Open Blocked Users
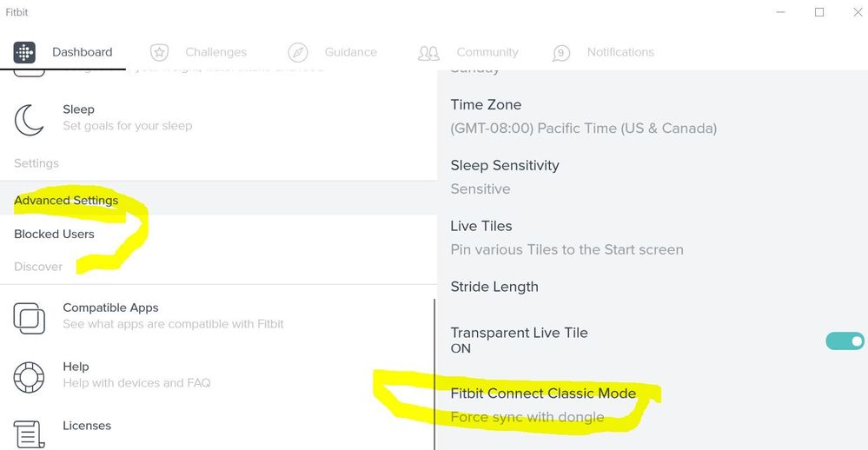This screenshot has height=450, width=868. click(x=218, y=234)
